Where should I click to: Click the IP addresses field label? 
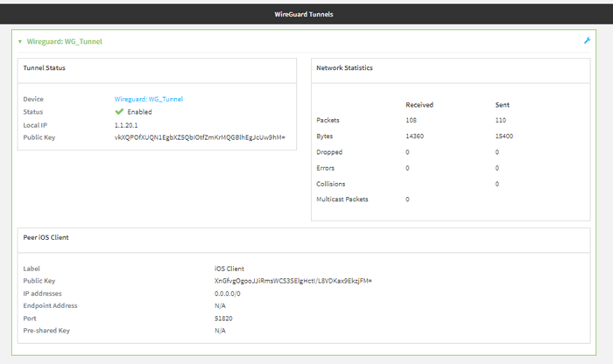click(x=42, y=294)
